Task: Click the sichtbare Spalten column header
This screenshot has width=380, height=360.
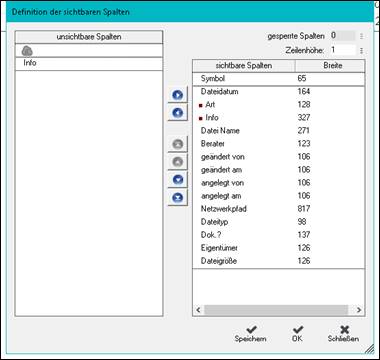Action: pyautogui.click(x=244, y=66)
